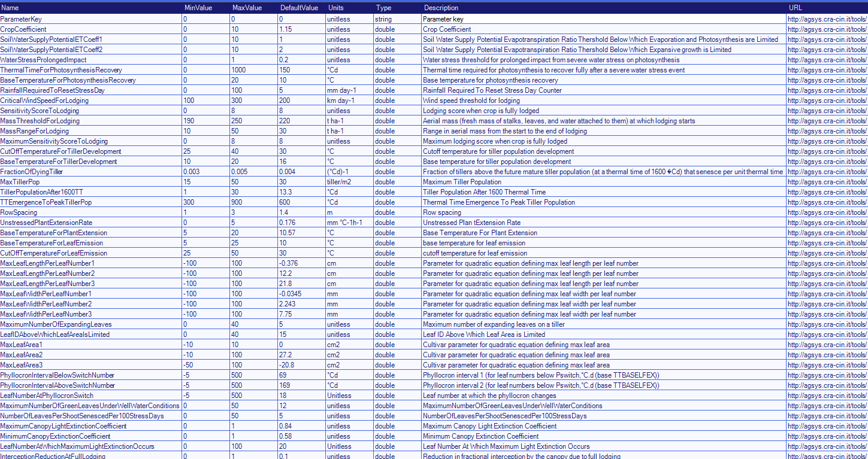Click the Units column header
The height and width of the screenshot is (459, 868).
(350, 8)
